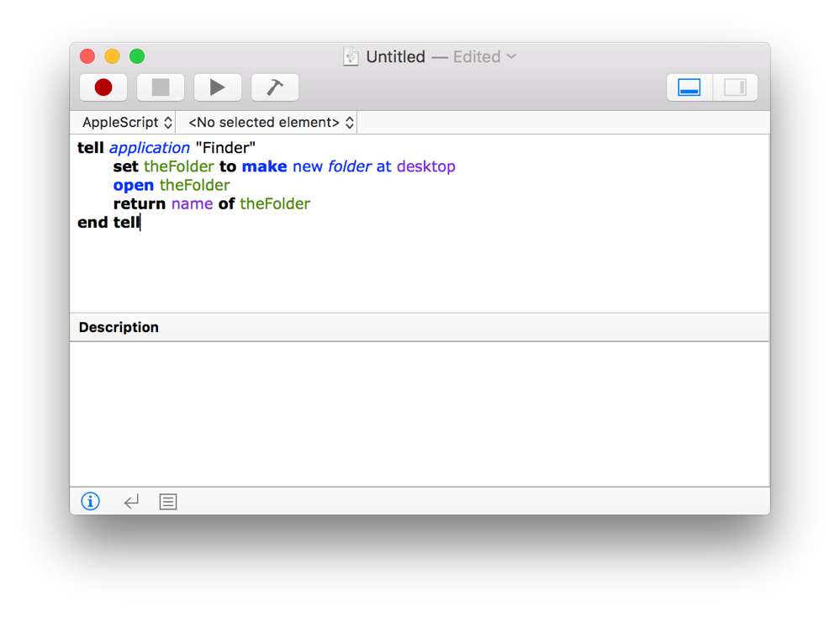Image resolution: width=840 pixels, height=617 pixels.
Task: Show the result return-arrow icon
Action: coord(131,501)
